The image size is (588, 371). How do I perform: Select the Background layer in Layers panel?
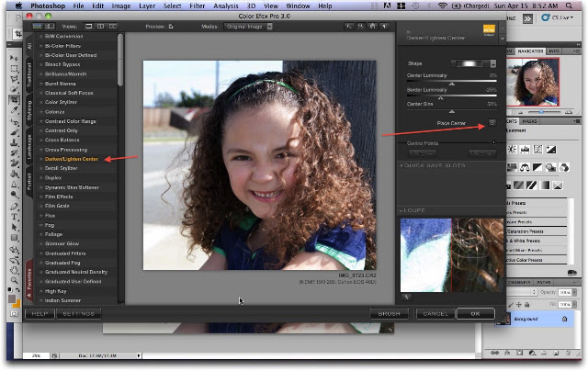pos(534,319)
